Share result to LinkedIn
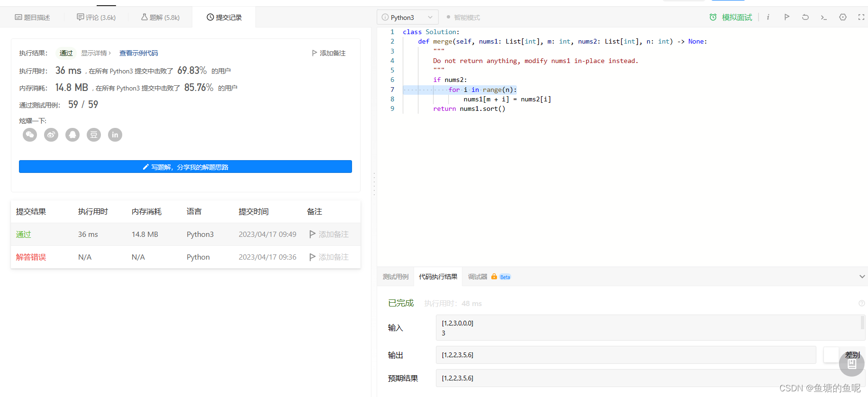The width and height of the screenshot is (868, 397). pos(115,135)
